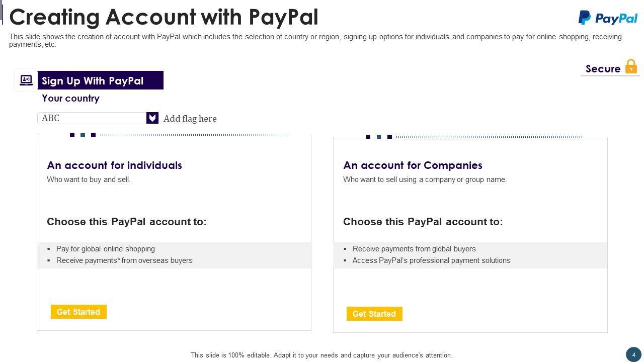644x362 pixels.
Task: Click the slide number 4 badge
Action: (x=634, y=354)
